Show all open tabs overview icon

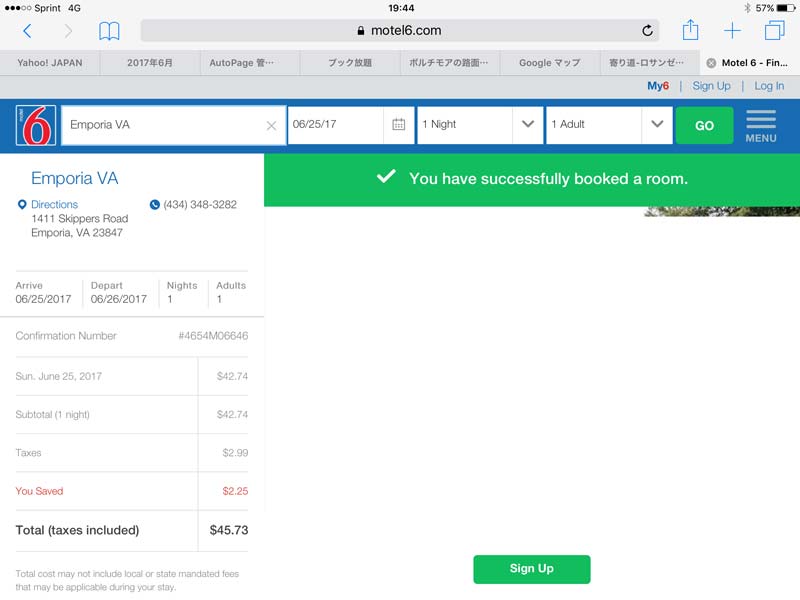774,30
